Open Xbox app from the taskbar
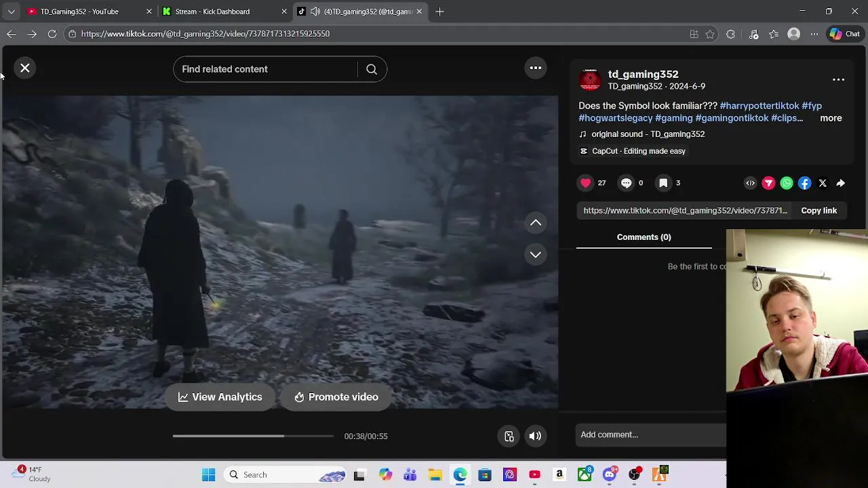 tap(585, 475)
